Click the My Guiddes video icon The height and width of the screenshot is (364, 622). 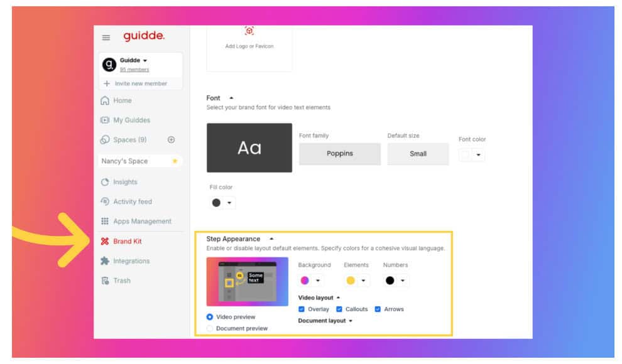pos(105,120)
